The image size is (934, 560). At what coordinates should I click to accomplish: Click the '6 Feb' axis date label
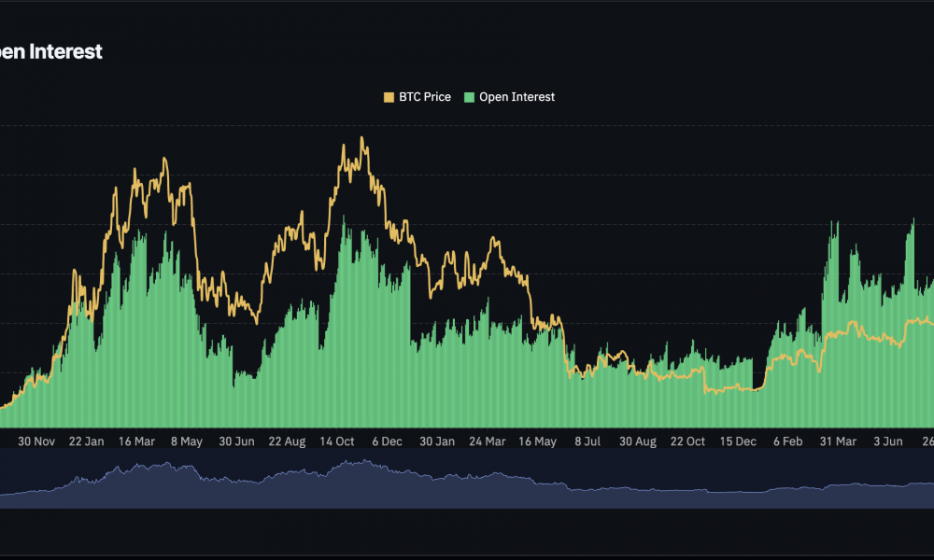(x=787, y=441)
